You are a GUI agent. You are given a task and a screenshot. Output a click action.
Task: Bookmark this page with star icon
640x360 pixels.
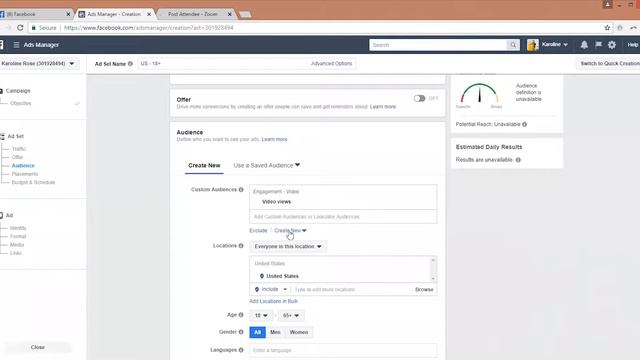pyautogui.click(x=607, y=28)
